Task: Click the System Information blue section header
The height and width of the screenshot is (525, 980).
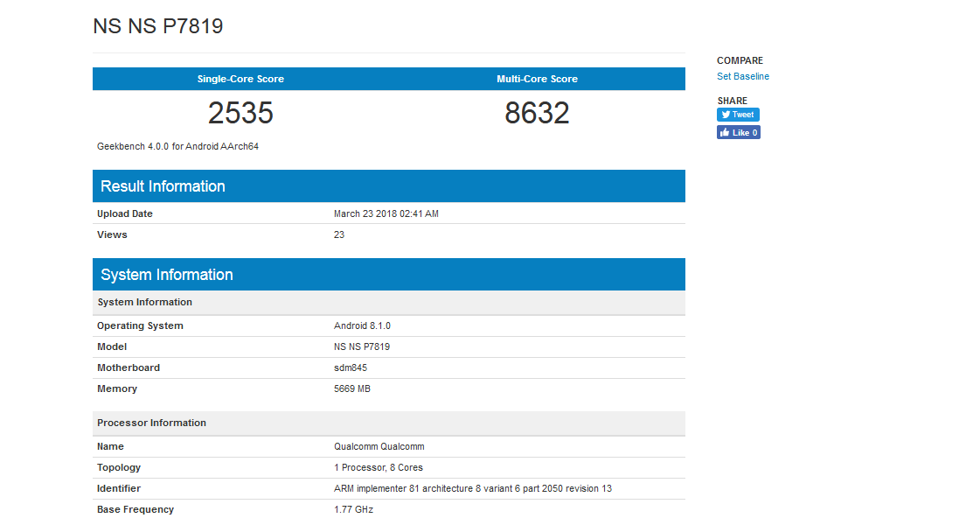Action: coord(166,275)
